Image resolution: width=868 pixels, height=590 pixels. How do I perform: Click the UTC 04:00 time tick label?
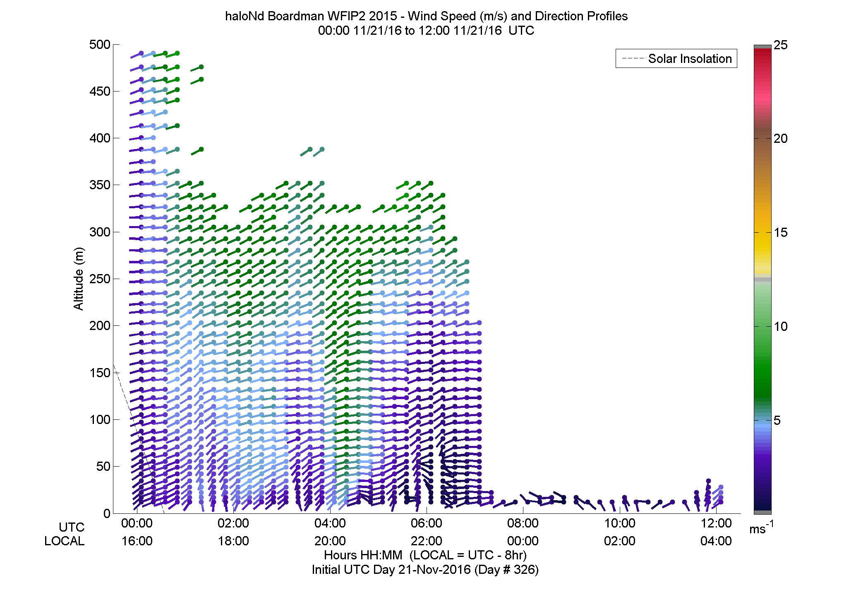point(330,523)
